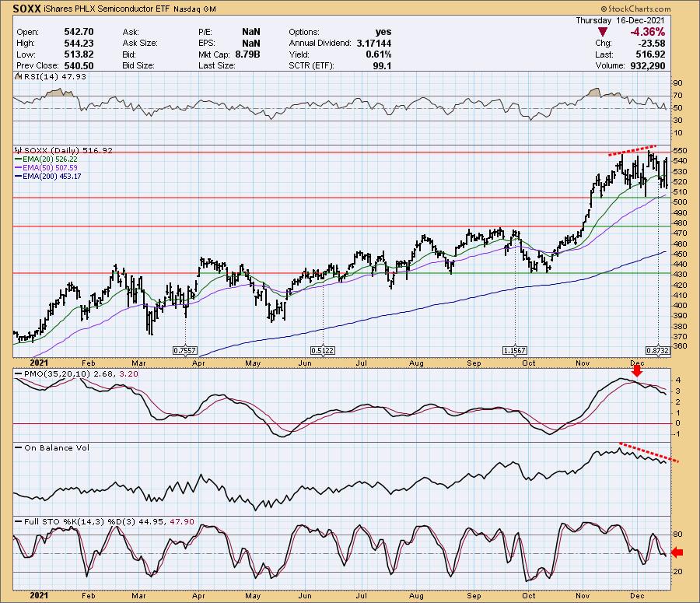The image size is (700, 603).
Task: Click the 1.1567 cycle label box
Action: pyautogui.click(x=515, y=351)
